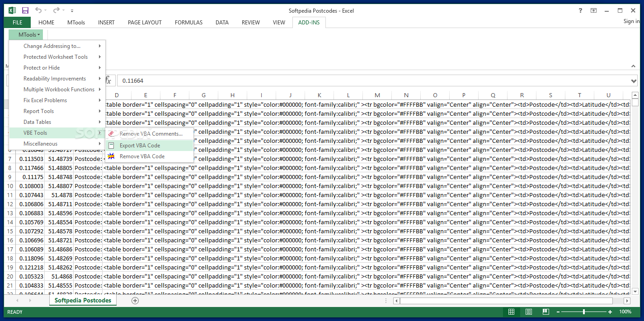Expand Miscellaneous submenu
644x321 pixels.
coord(57,144)
